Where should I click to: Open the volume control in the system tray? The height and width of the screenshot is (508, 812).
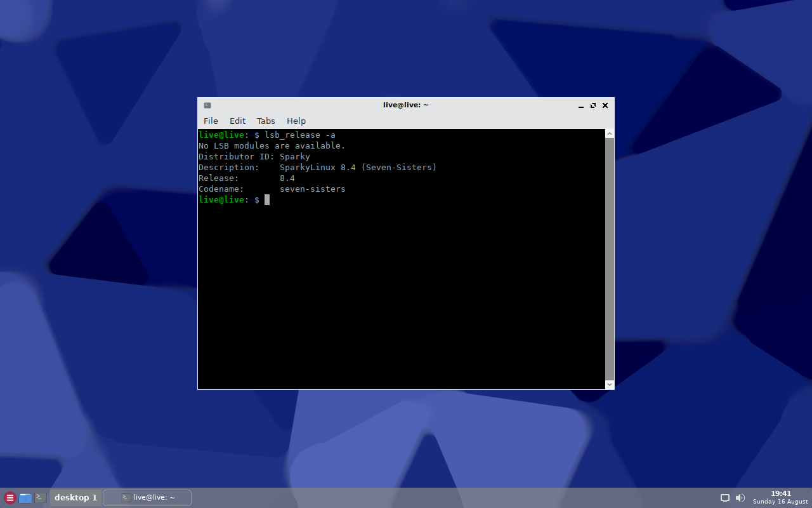(740, 498)
